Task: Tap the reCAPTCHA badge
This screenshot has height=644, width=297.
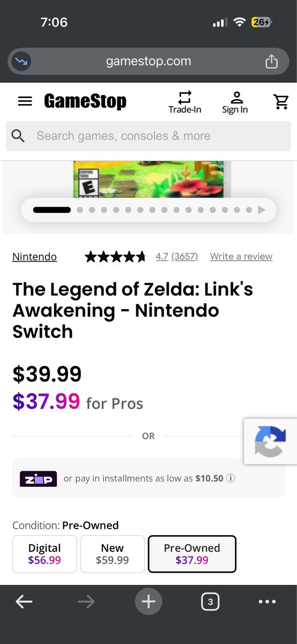Action: [x=270, y=441]
